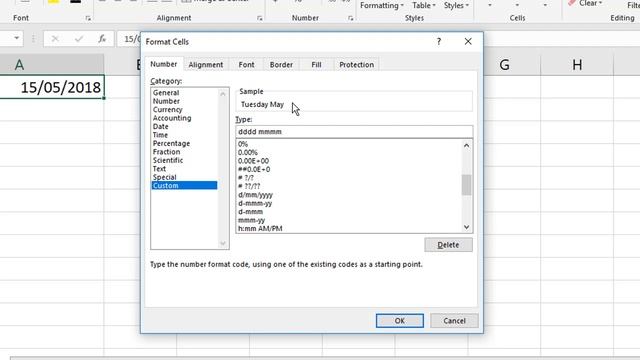This screenshot has width=640, height=360.
Task: Open Format as Table dropdown
Action: [x=424, y=5]
